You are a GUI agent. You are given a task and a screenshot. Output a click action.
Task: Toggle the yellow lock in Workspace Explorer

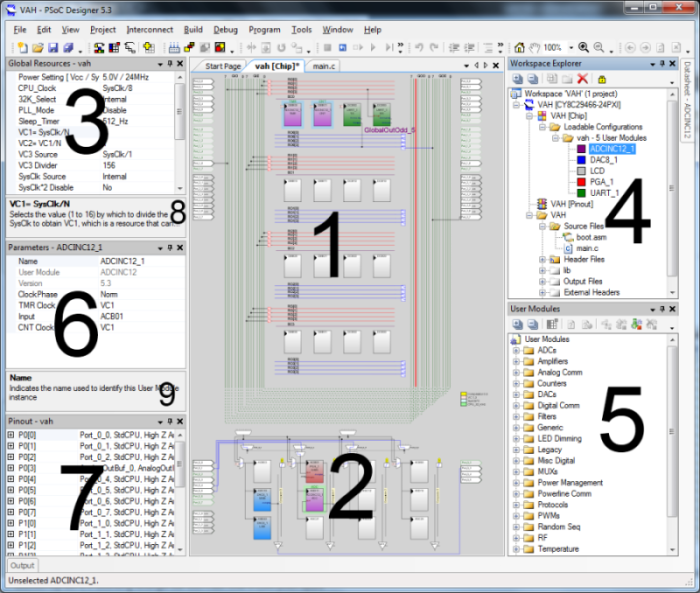(602, 79)
